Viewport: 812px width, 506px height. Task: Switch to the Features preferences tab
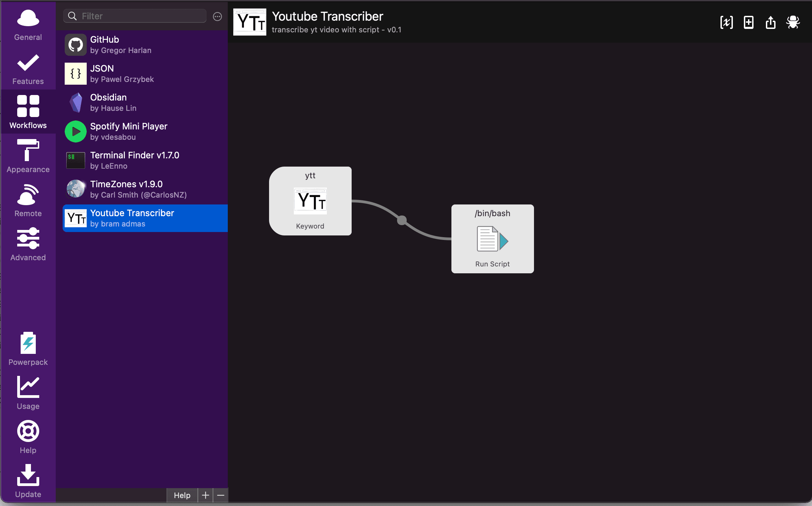(28, 69)
